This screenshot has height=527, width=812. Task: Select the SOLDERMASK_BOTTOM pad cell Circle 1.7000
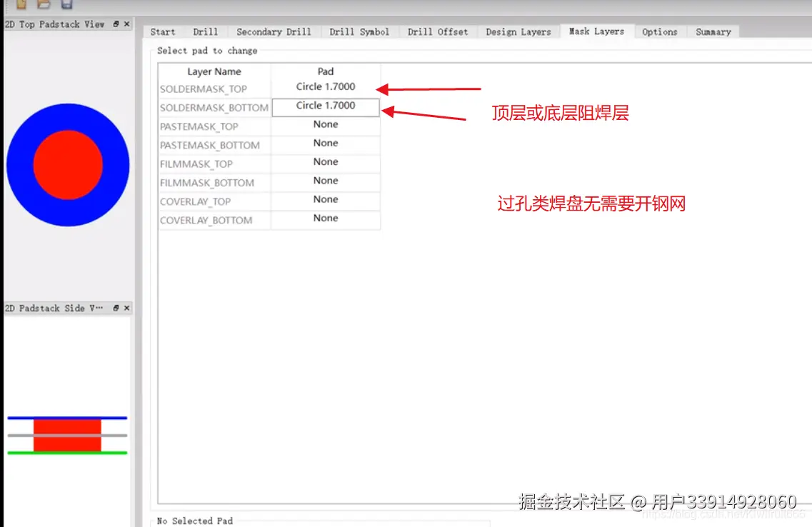tap(325, 107)
